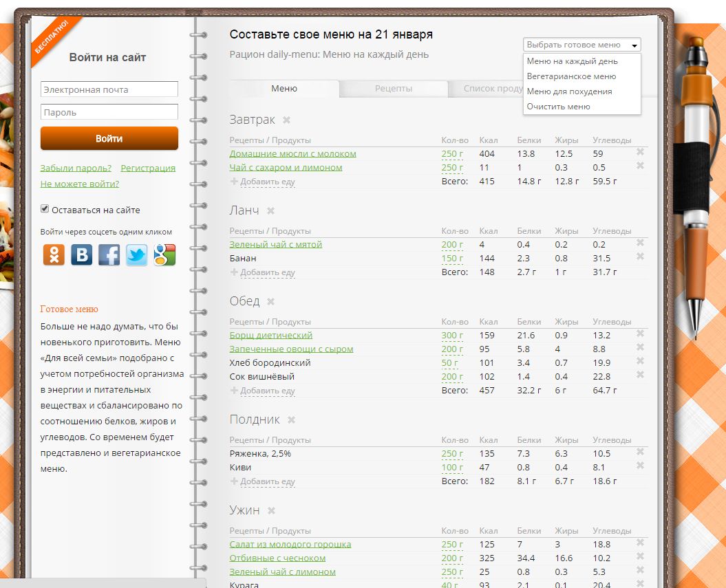Remove the Завтрак meal section

[286, 120]
